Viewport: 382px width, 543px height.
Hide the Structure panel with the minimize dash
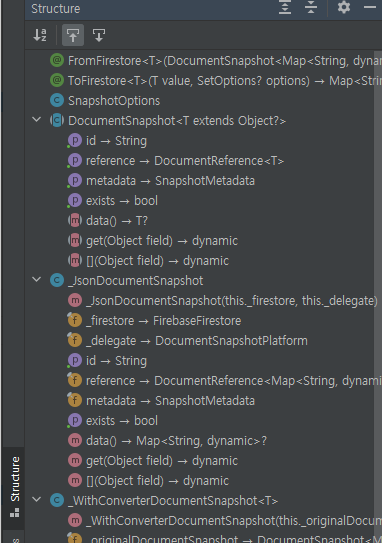coord(370,7)
